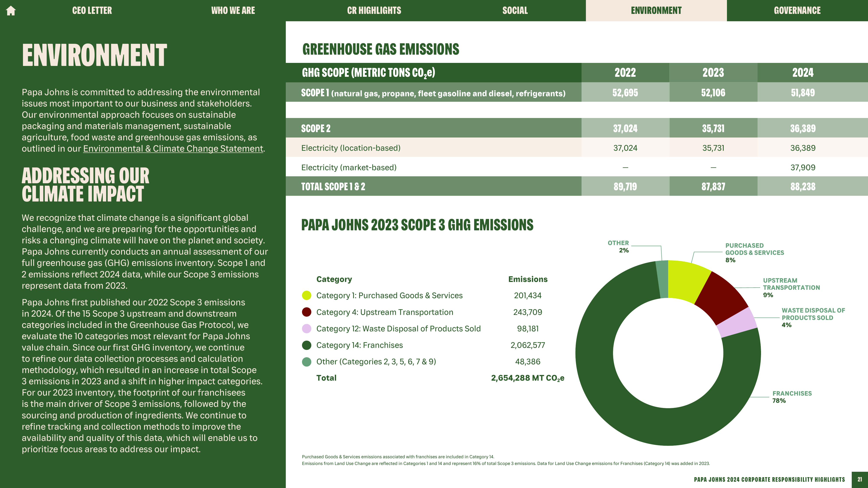Click the Franchises 78% chart label
The image size is (868, 488).
(792, 397)
